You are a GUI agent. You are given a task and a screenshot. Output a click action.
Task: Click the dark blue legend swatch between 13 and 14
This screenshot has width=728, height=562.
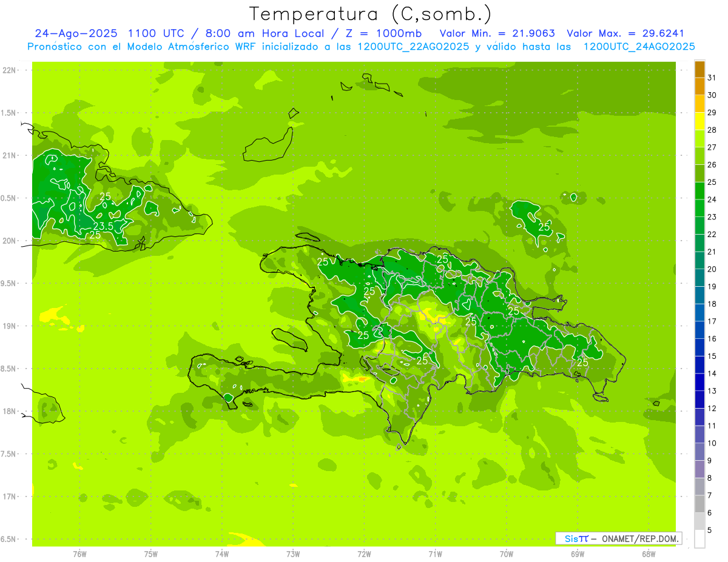[x=699, y=383]
